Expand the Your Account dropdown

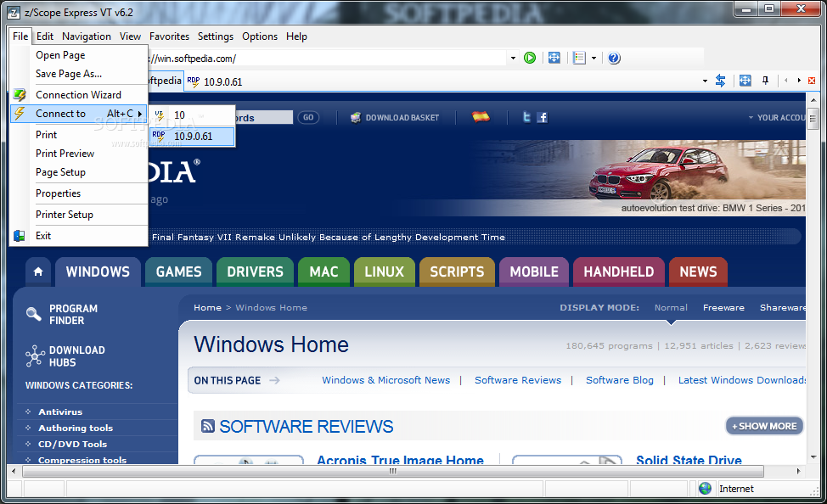tap(777, 118)
